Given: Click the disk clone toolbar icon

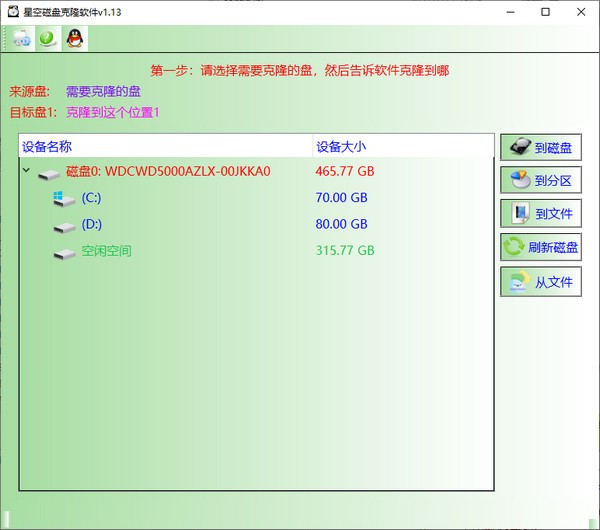Looking at the screenshot, I should pyautogui.click(x=21, y=38).
